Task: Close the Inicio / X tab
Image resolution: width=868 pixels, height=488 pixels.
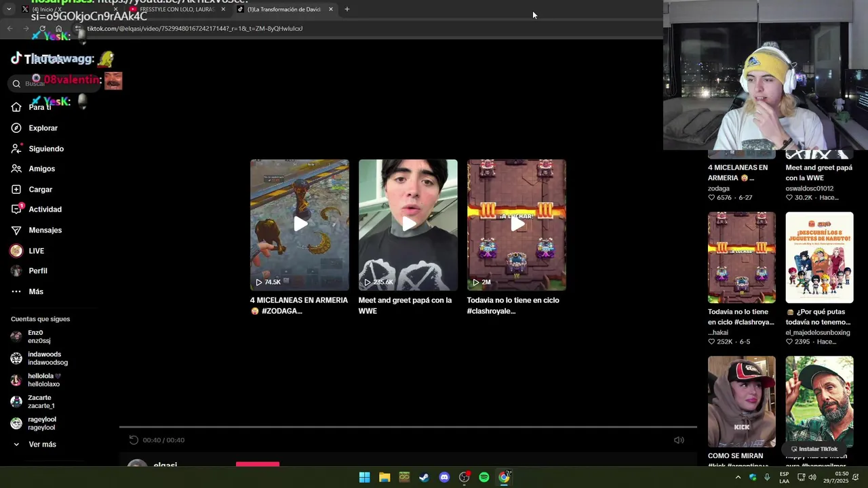Action: pos(115,9)
